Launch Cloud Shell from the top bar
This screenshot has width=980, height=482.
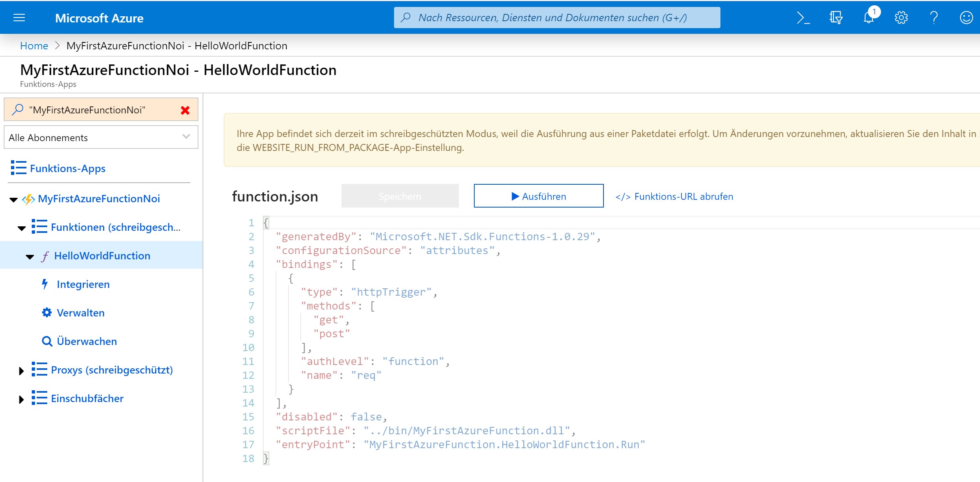(x=803, y=18)
